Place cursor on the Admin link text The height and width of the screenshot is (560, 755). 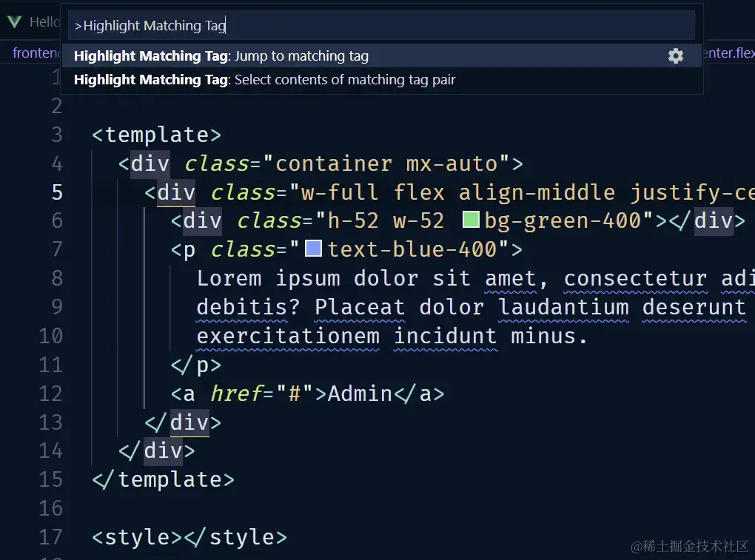tap(360, 394)
